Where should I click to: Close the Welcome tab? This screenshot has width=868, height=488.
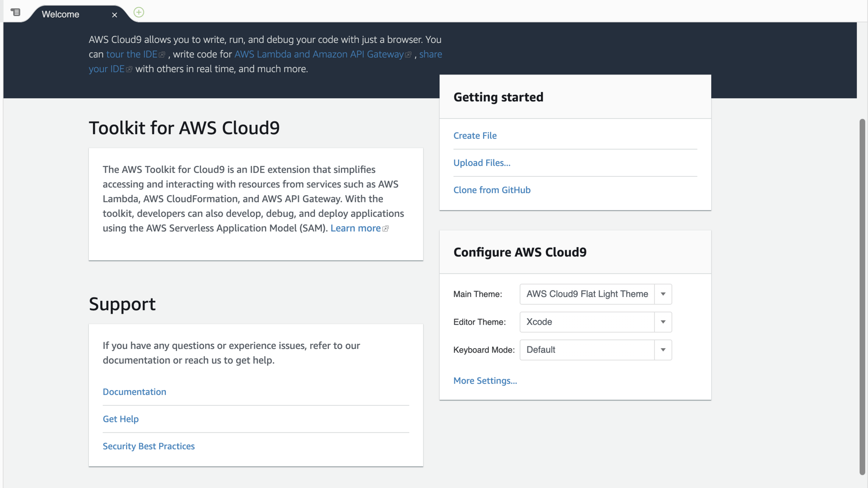(x=115, y=15)
